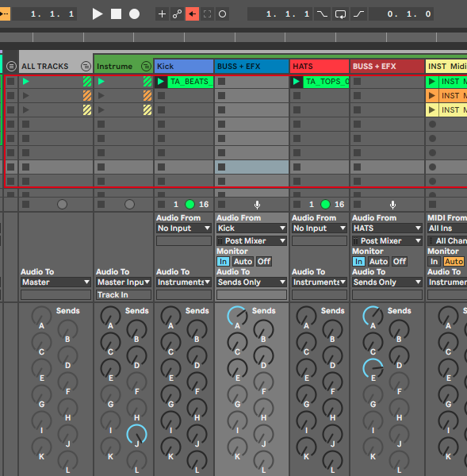467x476 pixels.
Task: Unfold the Instrume group track
Action: 146,66
